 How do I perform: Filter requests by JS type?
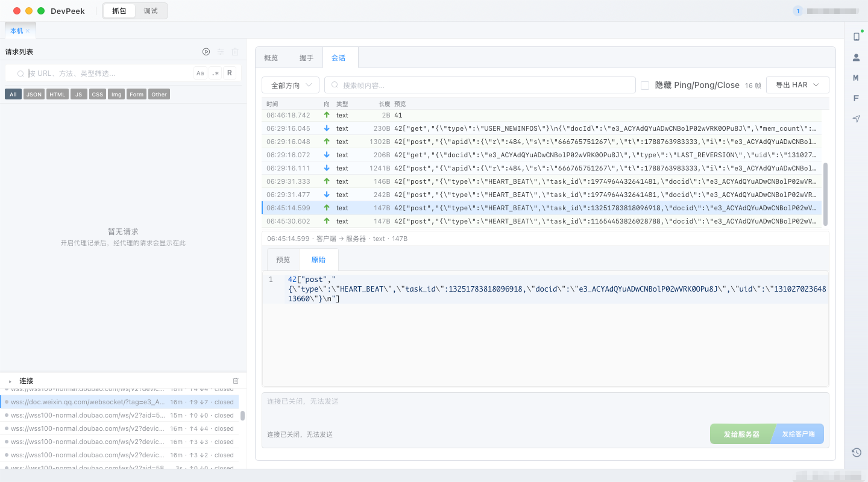(x=78, y=94)
